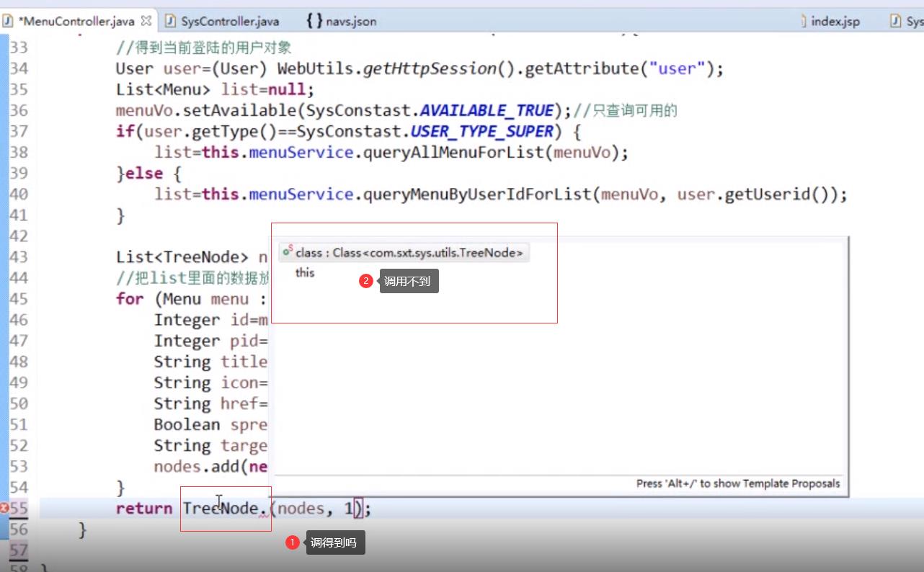
Task: Select the class : Class<com.sxt.sys.utils.TreeNode> proposal
Action: (x=404, y=252)
